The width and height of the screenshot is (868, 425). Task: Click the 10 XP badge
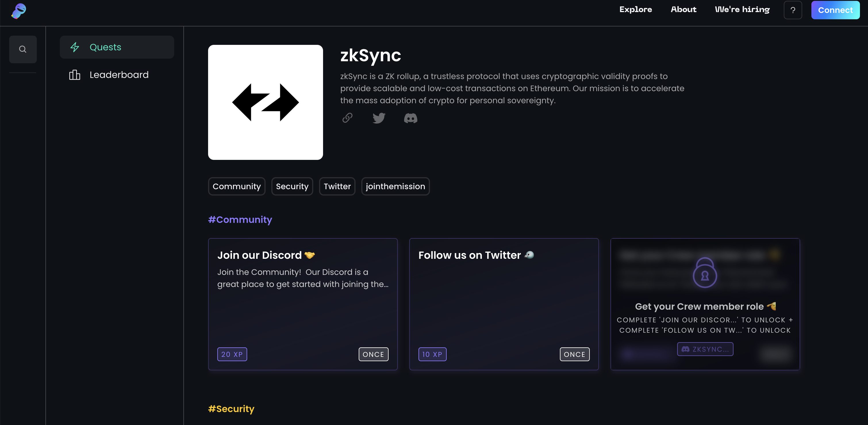click(x=432, y=354)
